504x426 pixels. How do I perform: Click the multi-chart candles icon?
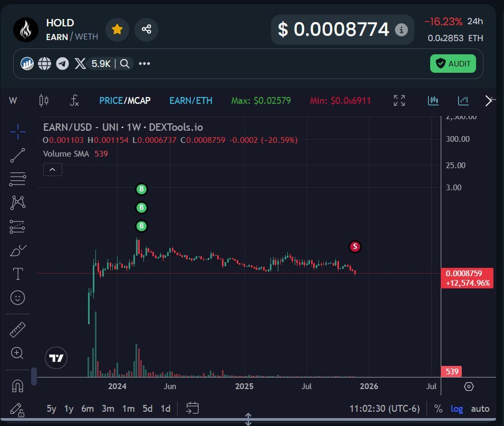(433, 101)
